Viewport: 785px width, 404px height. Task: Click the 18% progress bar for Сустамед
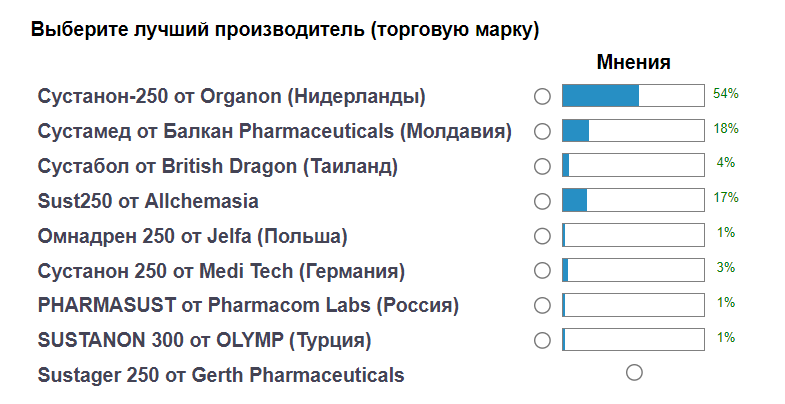[633, 131]
